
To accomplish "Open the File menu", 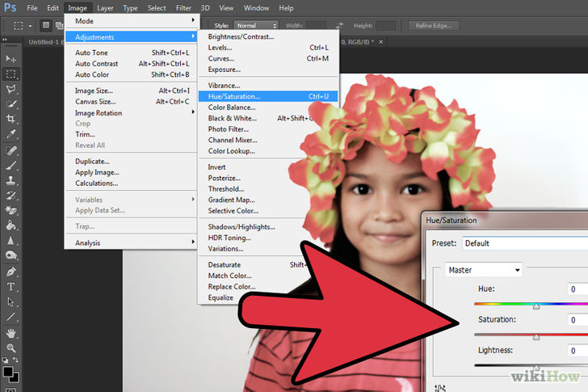I will (x=32, y=8).
